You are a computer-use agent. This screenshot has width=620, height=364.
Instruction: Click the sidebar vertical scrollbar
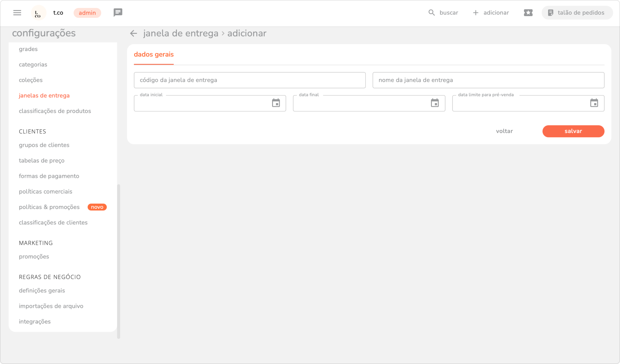pyautogui.click(x=119, y=261)
